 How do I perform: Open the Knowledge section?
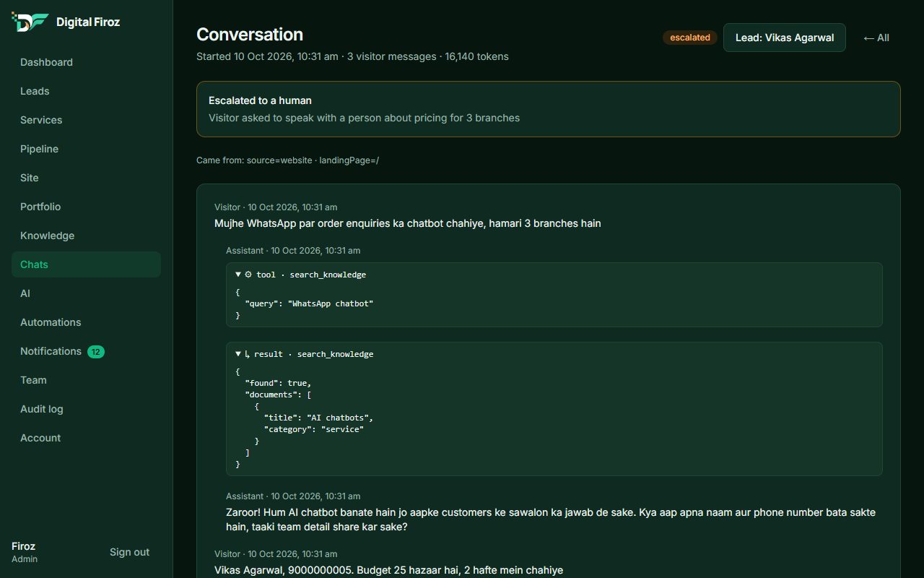[86, 236]
